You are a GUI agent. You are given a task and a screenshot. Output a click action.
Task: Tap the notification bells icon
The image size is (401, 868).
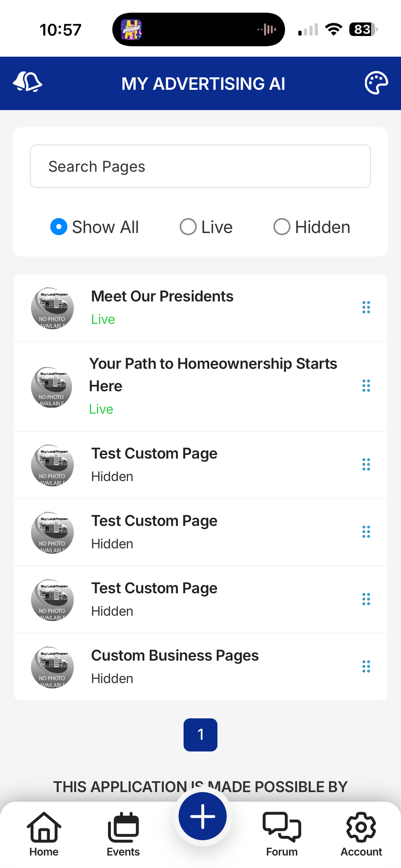point(27,82)
